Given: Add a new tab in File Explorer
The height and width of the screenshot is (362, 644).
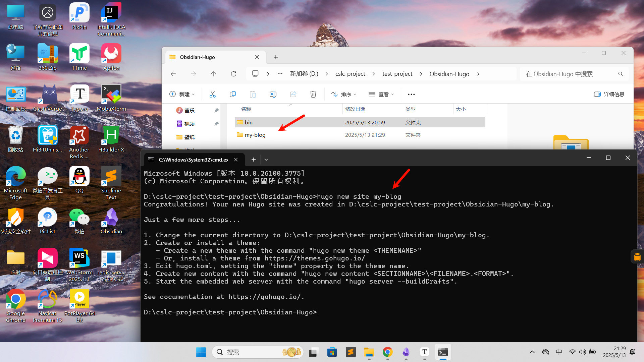Looking at the screenshot, I should (x=275, y=57).
